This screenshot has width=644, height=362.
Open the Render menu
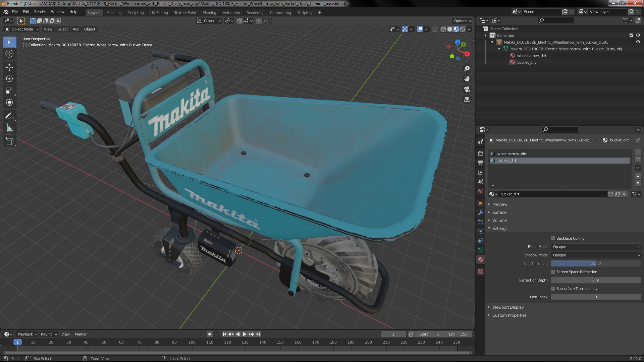(40, 12)
